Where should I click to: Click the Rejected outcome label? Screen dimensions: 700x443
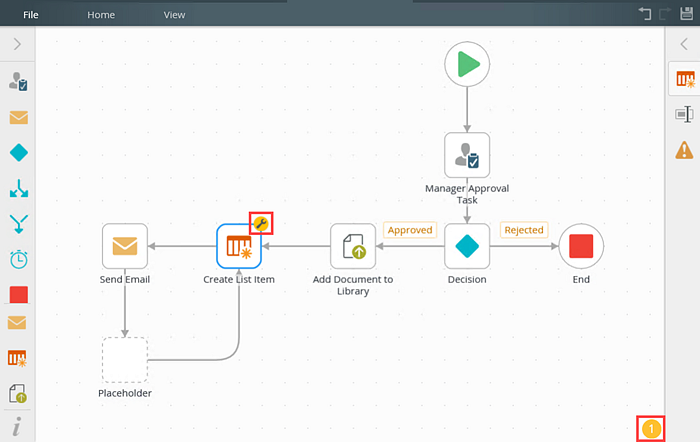pyautogui.click(x=524, y=230)
